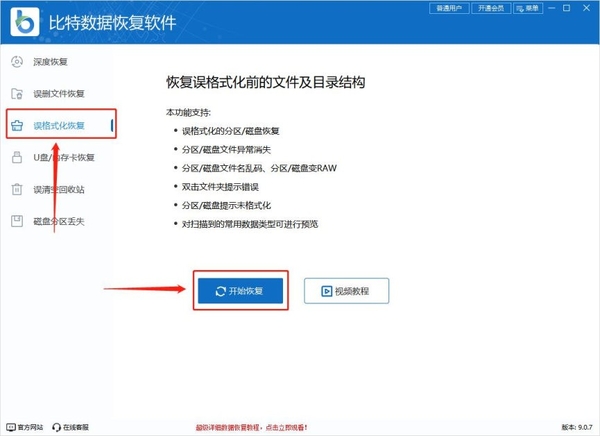Click the 开始恢复 button

(240, 291)
